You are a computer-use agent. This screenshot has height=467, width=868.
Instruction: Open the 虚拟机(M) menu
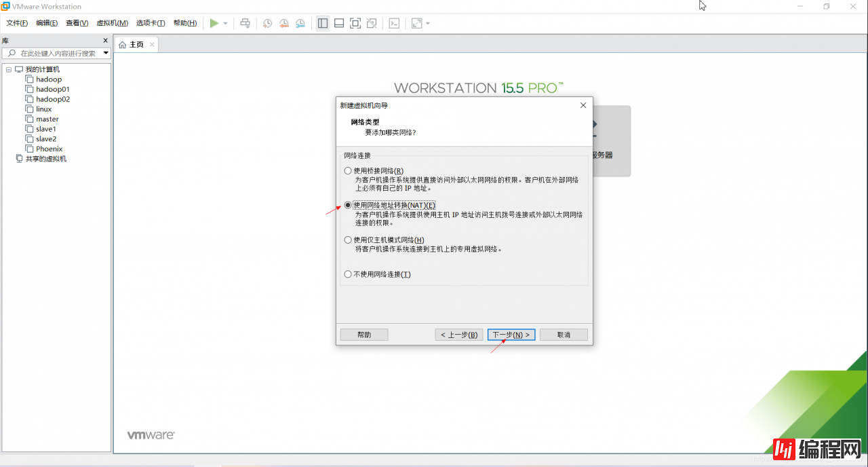point(112,23)
